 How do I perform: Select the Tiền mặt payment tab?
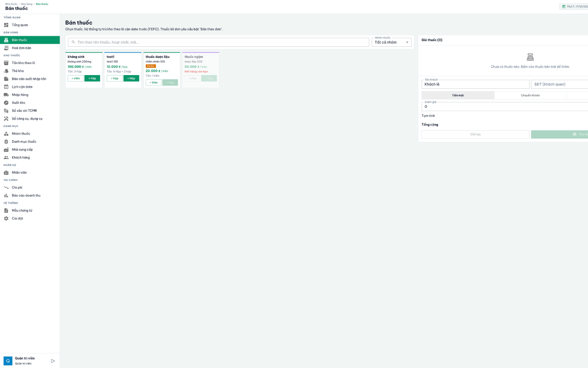[458, 95]
